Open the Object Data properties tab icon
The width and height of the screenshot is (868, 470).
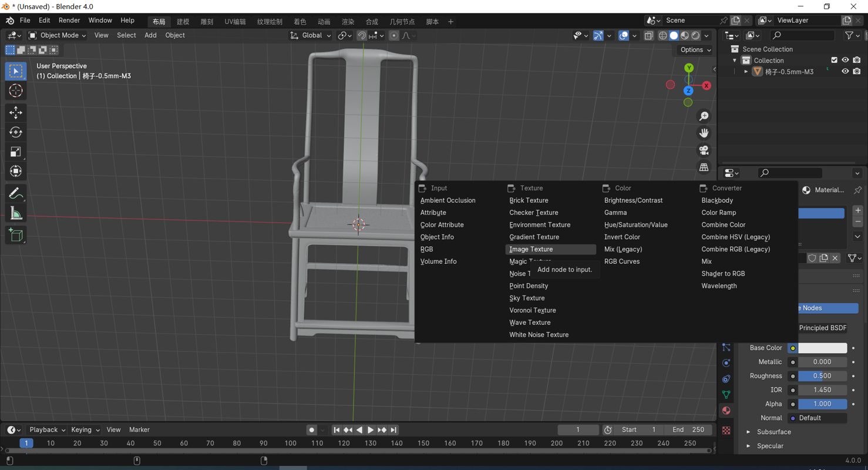tap(726, 395)
